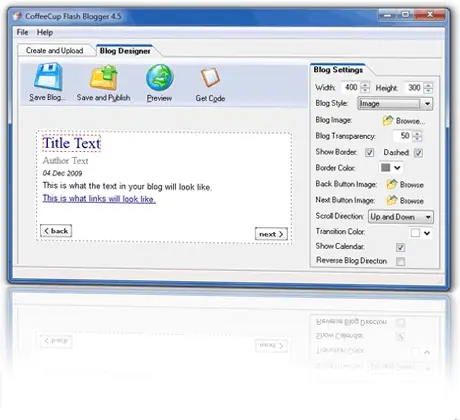Switch to the Create and Upload tab

point(54,51)
